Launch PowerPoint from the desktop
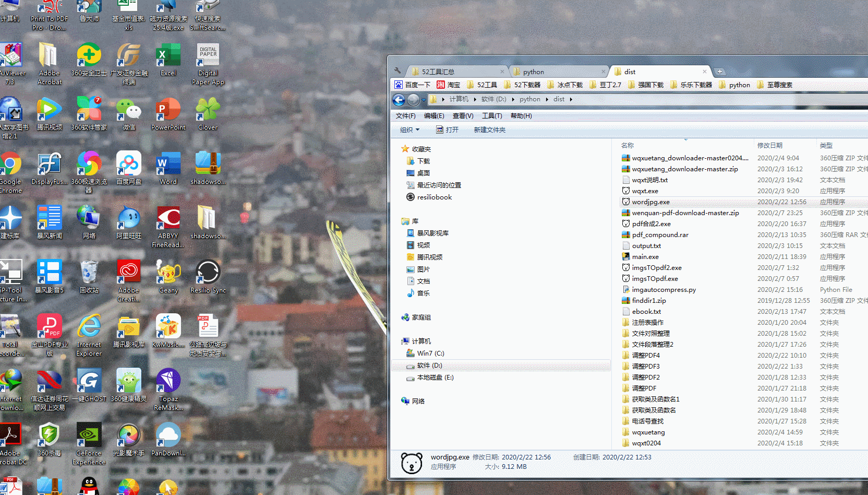 point(168,114)
